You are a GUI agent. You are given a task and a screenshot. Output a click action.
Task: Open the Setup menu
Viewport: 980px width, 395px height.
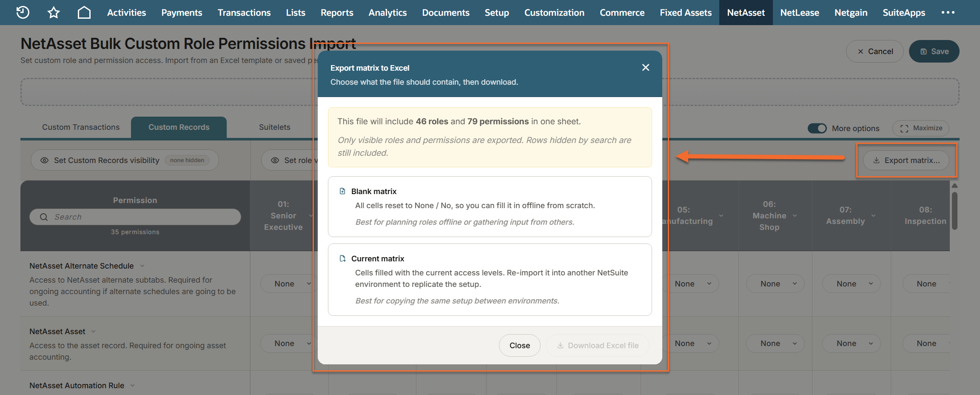click(x=497, y=12)
